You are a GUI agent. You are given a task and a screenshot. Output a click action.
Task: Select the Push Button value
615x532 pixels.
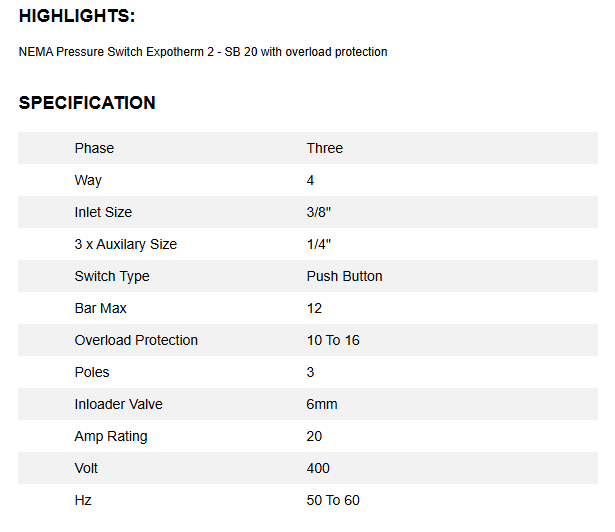point(344,276)
